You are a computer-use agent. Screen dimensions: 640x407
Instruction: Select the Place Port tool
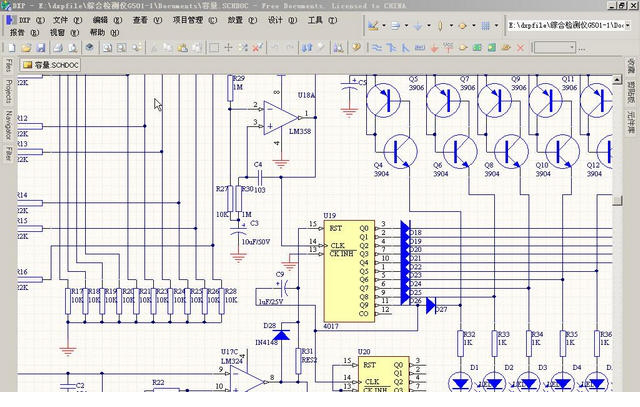506,48
